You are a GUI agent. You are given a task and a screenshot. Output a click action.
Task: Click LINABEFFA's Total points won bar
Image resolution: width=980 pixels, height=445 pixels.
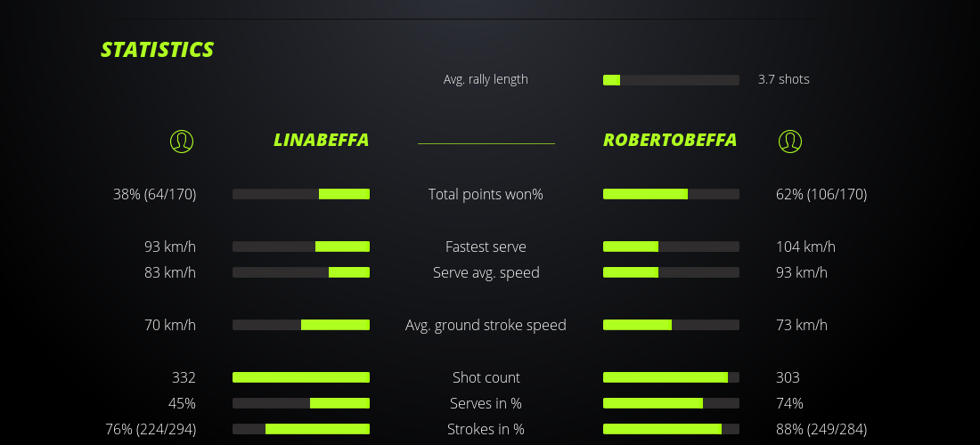tap(301, 194)
